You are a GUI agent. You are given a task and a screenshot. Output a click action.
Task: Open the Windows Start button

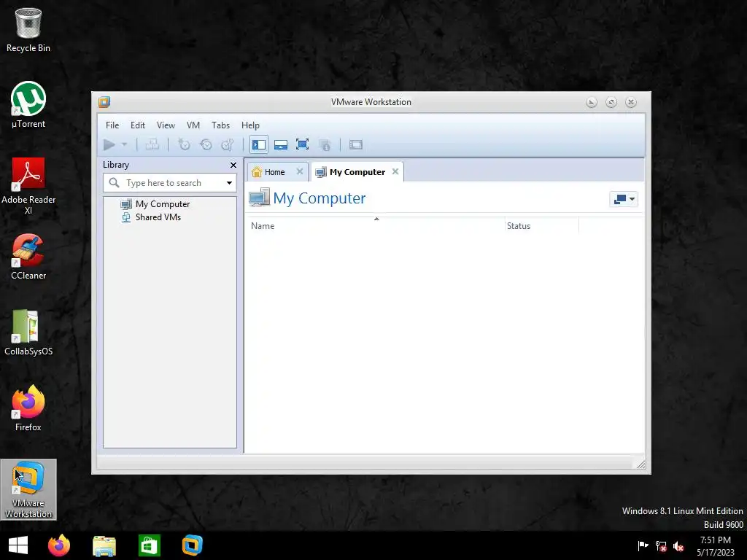pos(18,545)
